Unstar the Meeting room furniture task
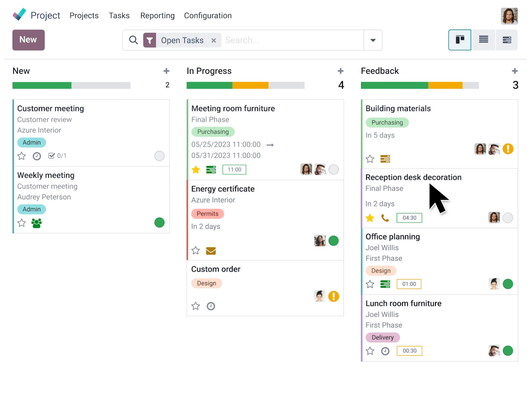Viewport: 532px width, 398px height. pyautogui.click(x=196, y=170)
